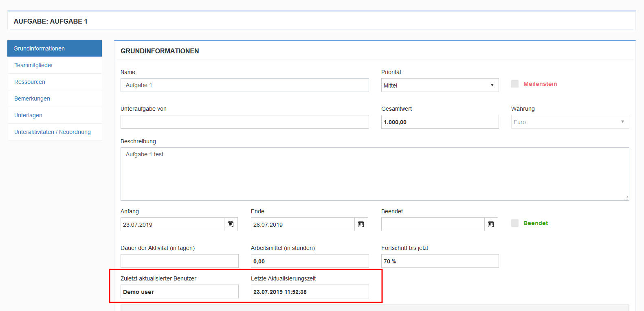Click the page title AUFGABE: AUFGABE 1
Image resolution: width=644 pixels, height=311 pixels.
[51, 21]
